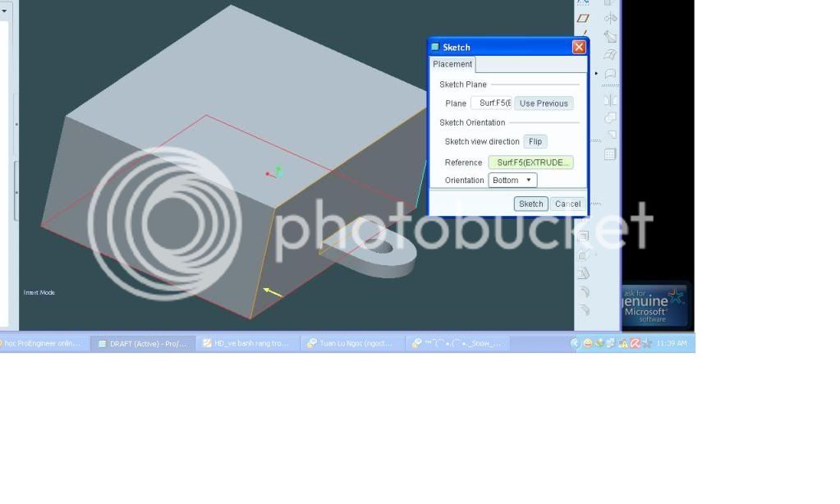
Task: Click the grayed-out shell tool icon
Action: [x=584, y=254]
